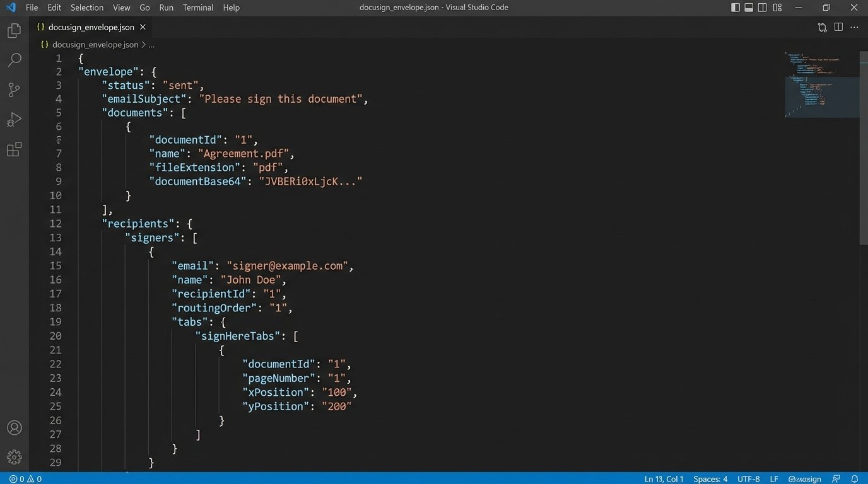Select the docusign_envelope.json editor tab

point(91,27)
